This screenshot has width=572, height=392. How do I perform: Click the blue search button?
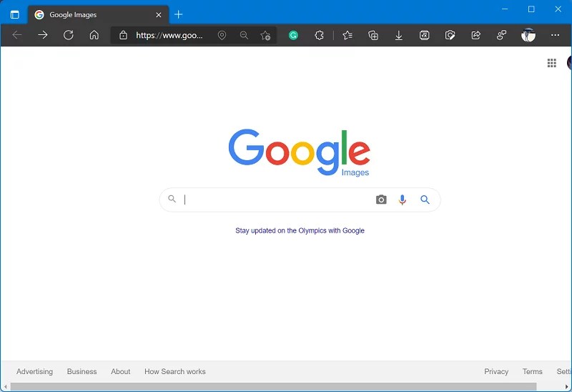425,200
